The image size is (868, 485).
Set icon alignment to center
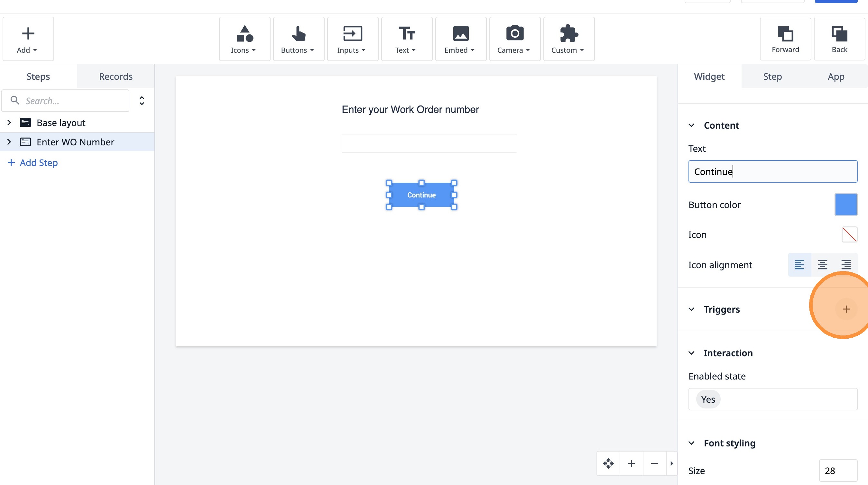[x=823, y=265]
